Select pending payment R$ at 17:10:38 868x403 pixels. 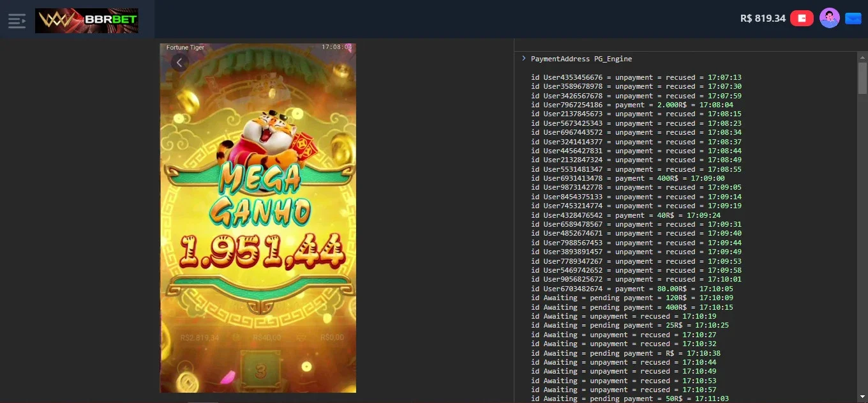[625, 353]
